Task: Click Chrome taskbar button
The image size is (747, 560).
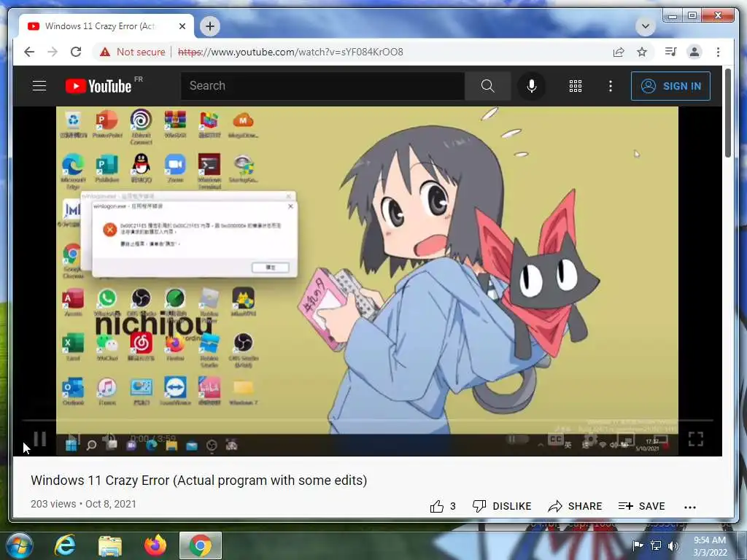Action: coord(201,545)
